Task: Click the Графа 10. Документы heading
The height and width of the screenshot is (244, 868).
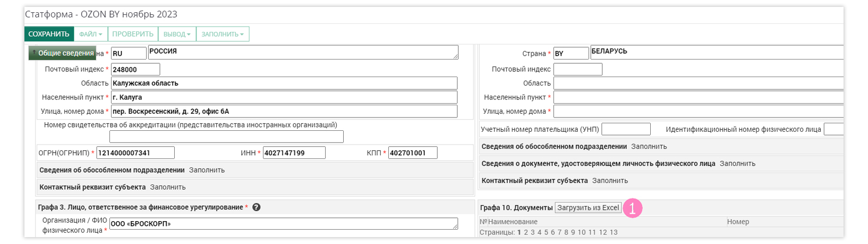Action: pyautogui.click(x=516, y=208)
